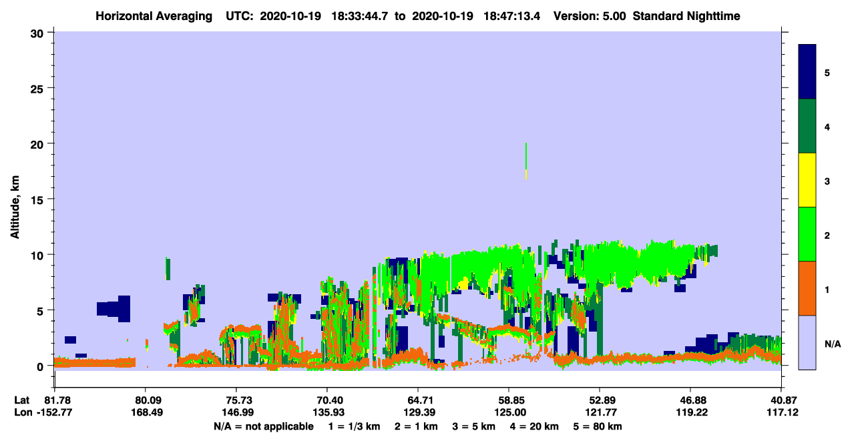The height and width of the screenshot is (445, 868).
Task: Click the '2 = 1 km' legend entry
Action: (416, 426)
